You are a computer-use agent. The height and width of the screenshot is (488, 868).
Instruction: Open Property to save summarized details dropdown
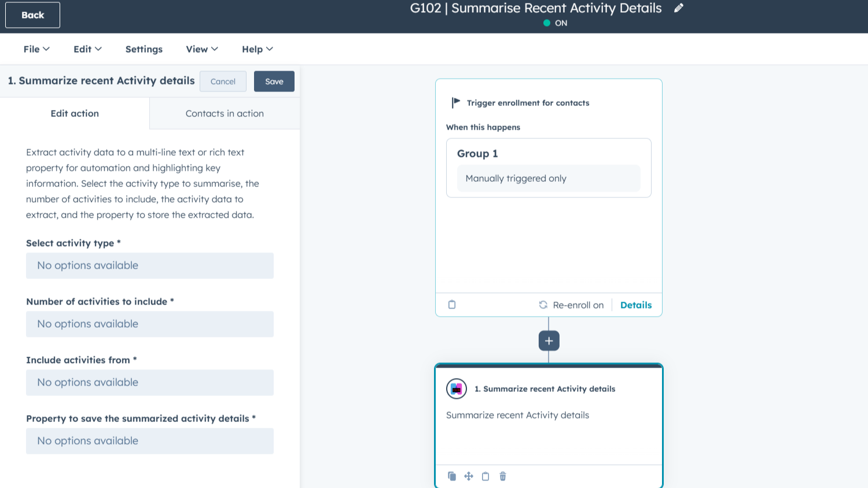pos(149,441)
